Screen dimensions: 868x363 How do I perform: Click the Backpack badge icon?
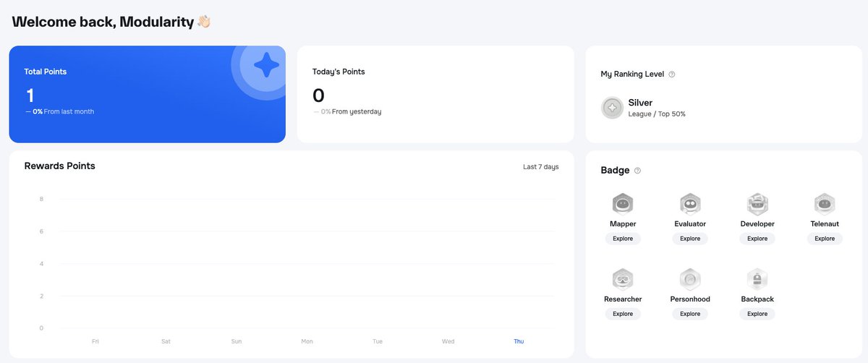[x=757, y=279]
